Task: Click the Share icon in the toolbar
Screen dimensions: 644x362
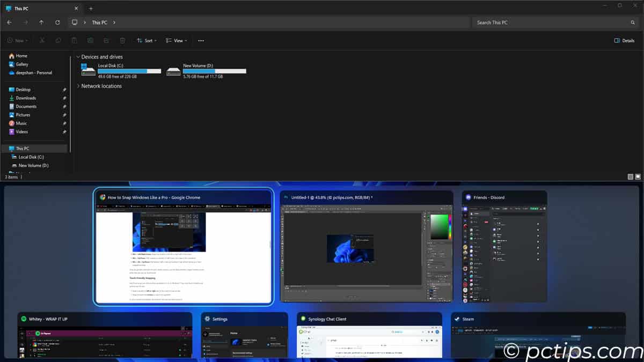Action: [106, 41]
